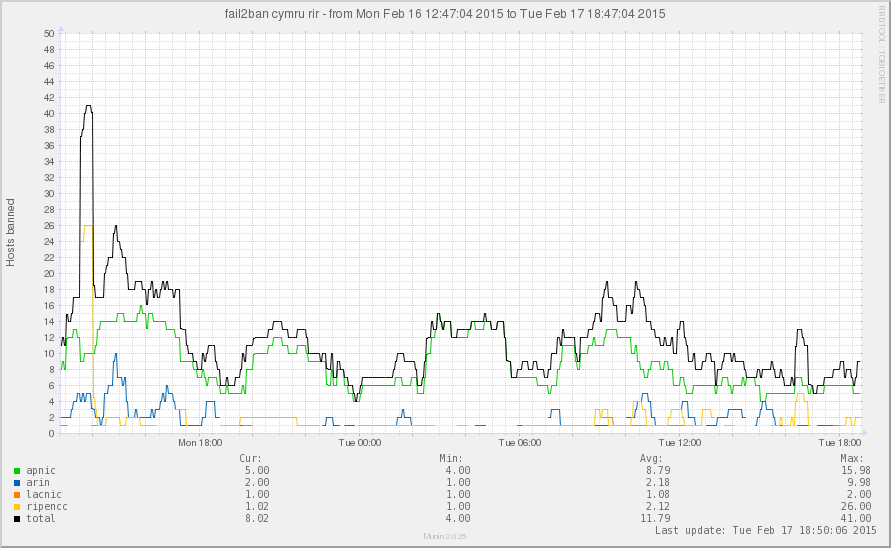The width and height of the screenshot is (891, 548).
Task: Click the Mon 18:00 time marker
Action: (x=199, y=442)
